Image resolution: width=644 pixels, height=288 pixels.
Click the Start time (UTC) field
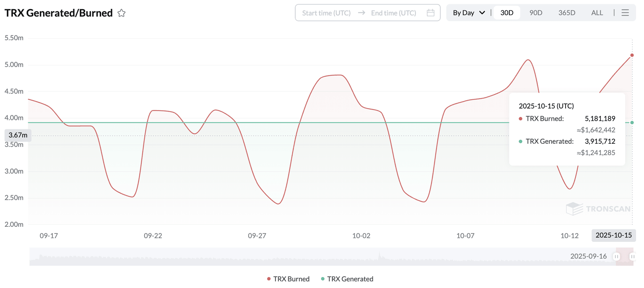326,13
